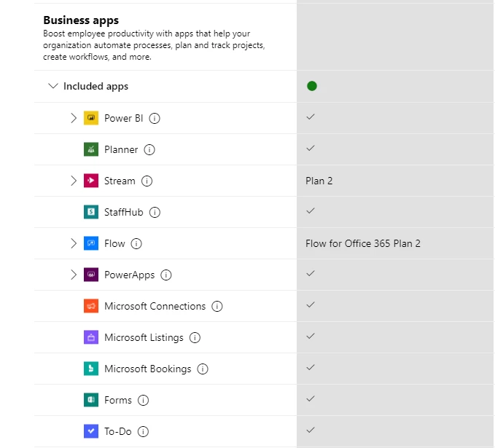Click the Power BI app icon
Screen dimensions: 495x448
pos(91,118)
